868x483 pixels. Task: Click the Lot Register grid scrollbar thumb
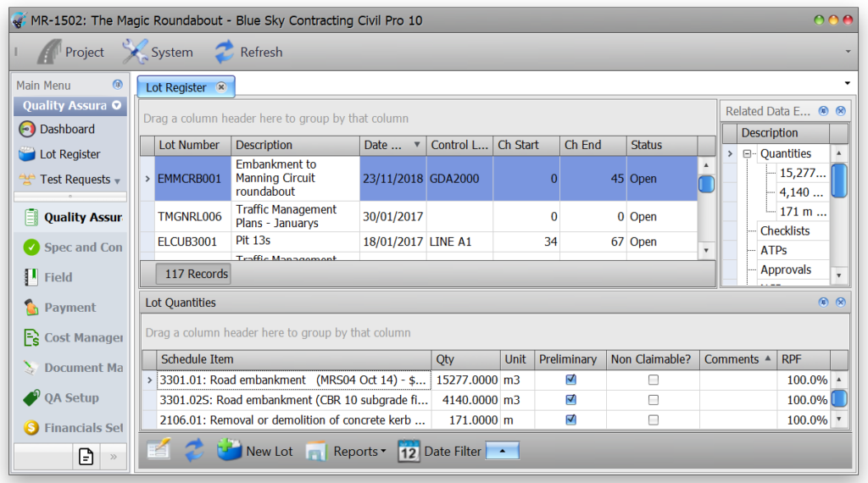(x=706, y=184)
